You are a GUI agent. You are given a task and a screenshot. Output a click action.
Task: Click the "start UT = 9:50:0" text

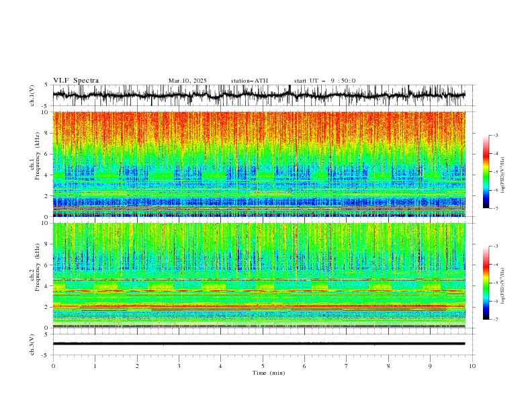[324, 81]
